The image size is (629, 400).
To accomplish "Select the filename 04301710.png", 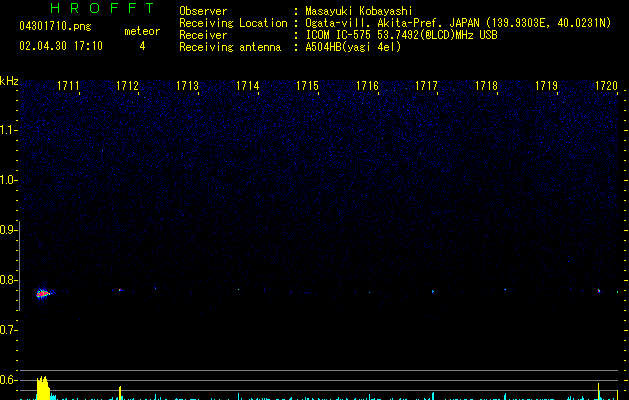I will point(55,27).
